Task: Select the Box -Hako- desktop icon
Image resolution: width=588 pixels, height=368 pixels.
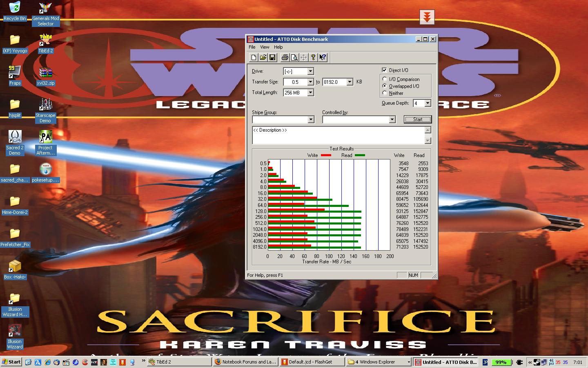Action: pyautogui.click(x=15, y=269)
